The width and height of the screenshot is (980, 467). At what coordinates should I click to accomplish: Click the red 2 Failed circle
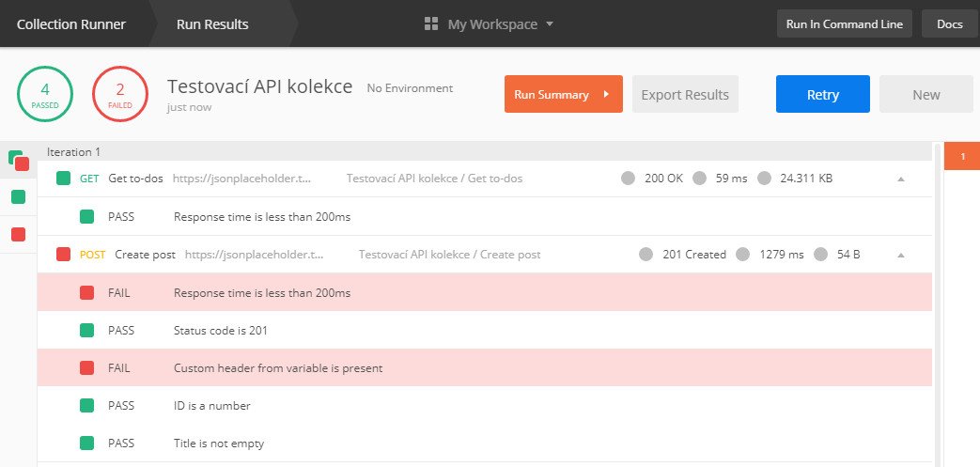click(120, 94)
